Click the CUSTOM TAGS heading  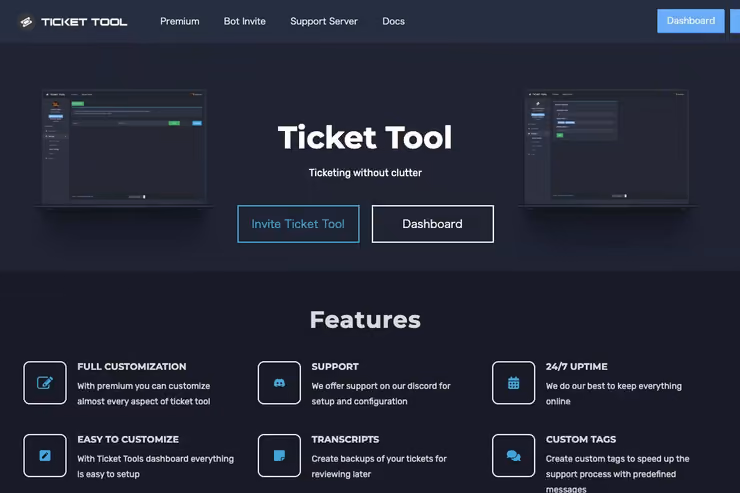click(x=581, y=439)
